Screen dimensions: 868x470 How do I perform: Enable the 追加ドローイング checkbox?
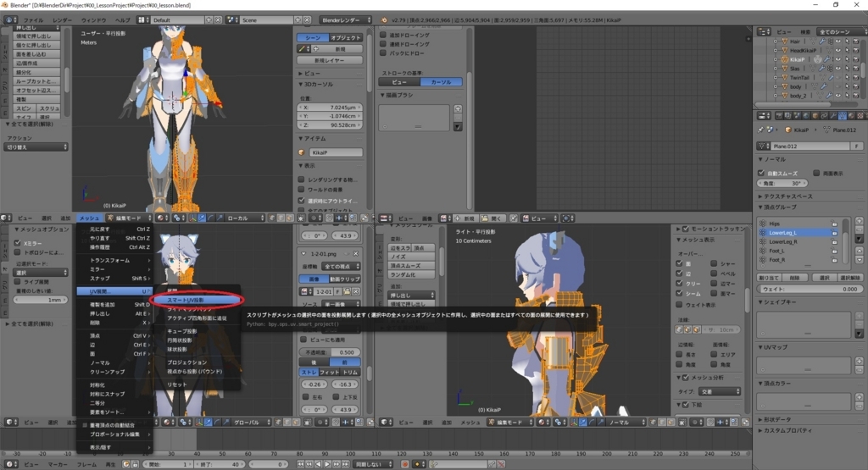pyautogui.click(x=383, y=35)
